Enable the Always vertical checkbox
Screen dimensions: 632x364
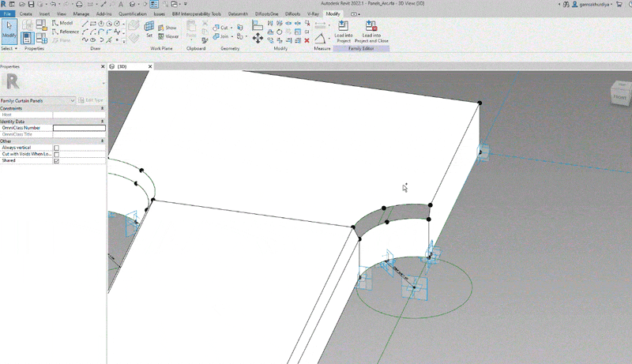click(x=56, y=148)
